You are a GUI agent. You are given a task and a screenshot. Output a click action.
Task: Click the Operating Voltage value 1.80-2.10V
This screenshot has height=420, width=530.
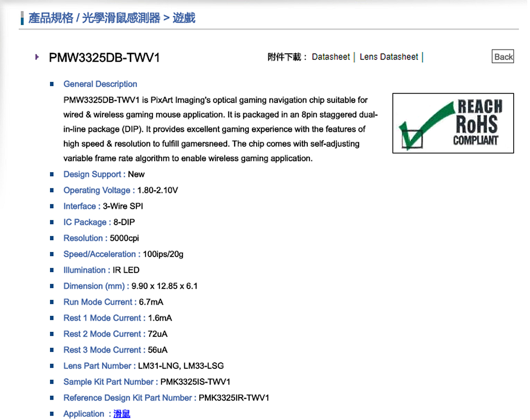point(158,190)
